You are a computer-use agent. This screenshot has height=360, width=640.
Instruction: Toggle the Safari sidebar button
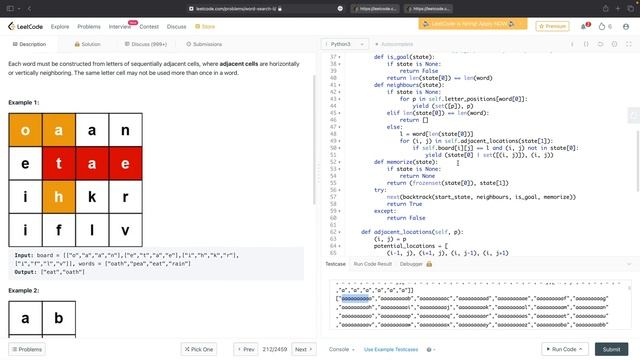pos(10,8)
